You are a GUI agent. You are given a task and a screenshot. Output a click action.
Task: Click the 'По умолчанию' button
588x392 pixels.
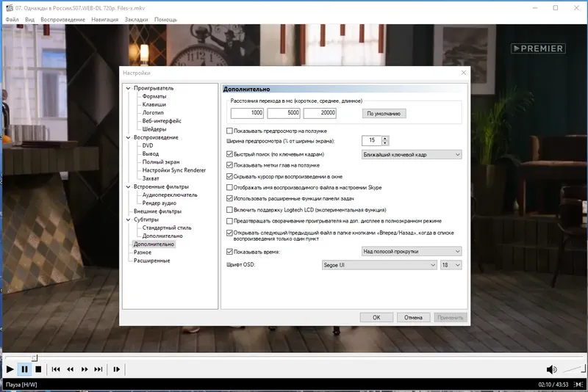click(x=384, y=114)
